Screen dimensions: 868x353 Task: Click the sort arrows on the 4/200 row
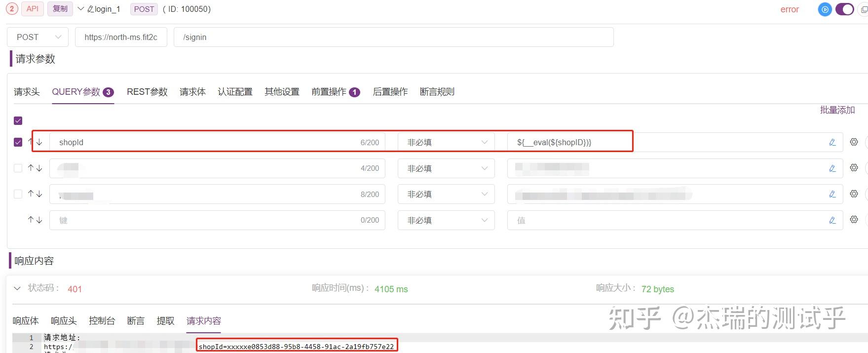point(35,168)
